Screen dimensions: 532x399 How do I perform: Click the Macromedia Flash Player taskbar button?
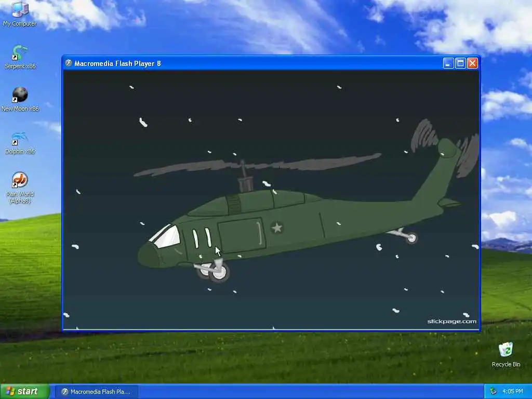[x=97, y=392]
